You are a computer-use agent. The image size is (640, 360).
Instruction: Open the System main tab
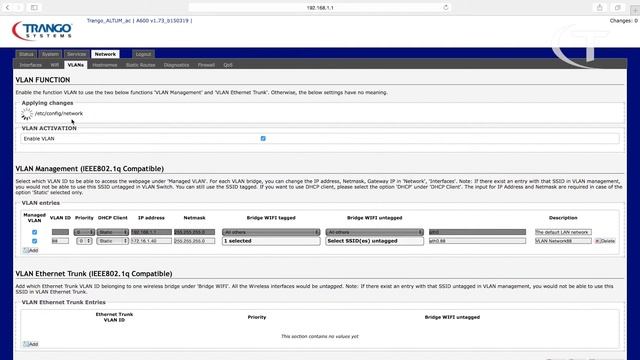(50, 54)
